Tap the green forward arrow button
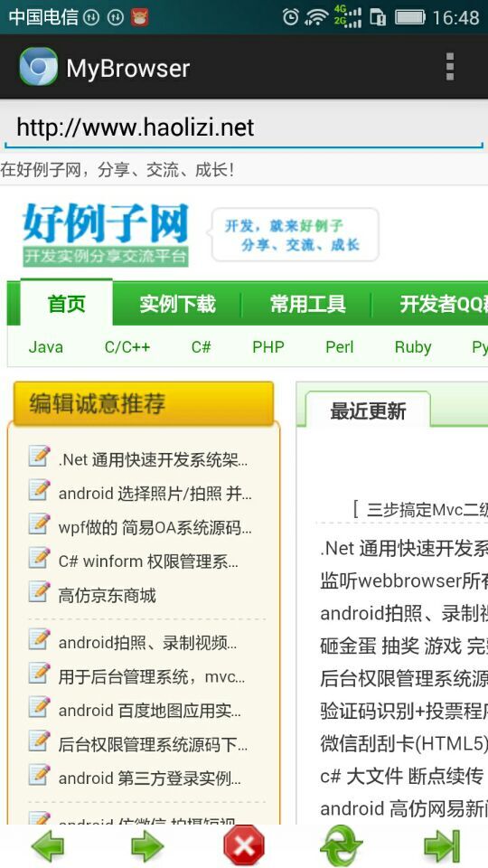 point(146,846)
